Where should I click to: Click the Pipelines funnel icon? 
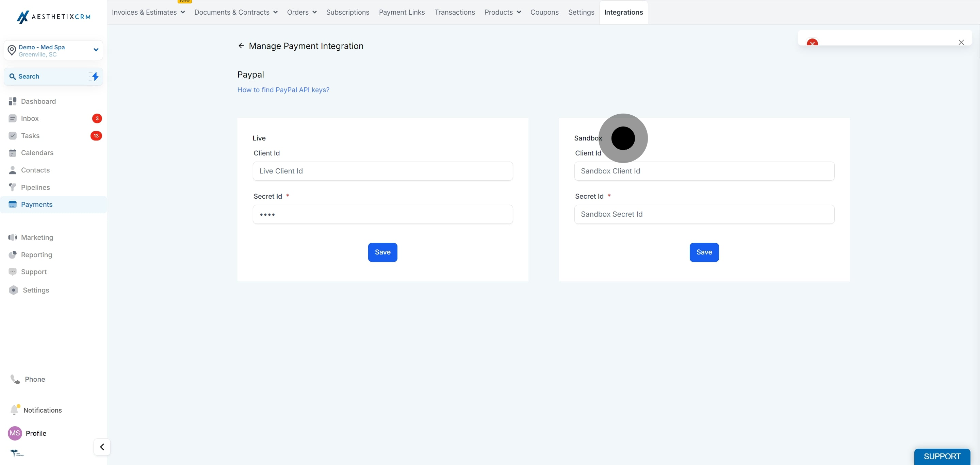click(13, 187)
